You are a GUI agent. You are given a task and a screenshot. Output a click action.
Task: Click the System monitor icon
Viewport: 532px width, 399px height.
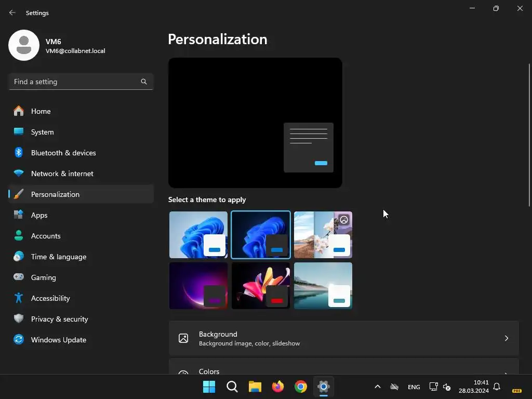[19, 131]
